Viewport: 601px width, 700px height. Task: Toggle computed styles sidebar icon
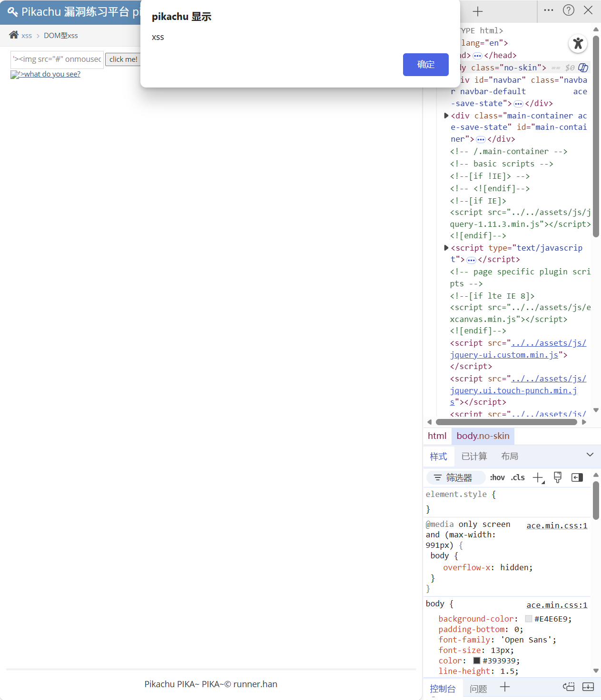tap(577, 477)
